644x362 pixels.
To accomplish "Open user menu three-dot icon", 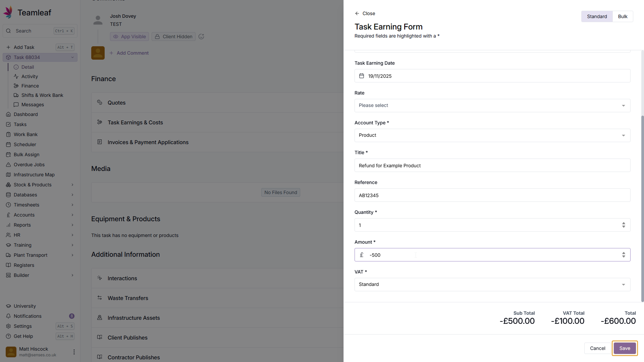I will click(74, 352).
